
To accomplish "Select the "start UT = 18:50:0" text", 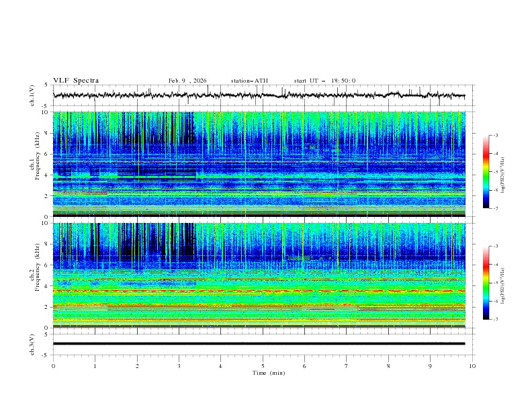I will point(324,81).
